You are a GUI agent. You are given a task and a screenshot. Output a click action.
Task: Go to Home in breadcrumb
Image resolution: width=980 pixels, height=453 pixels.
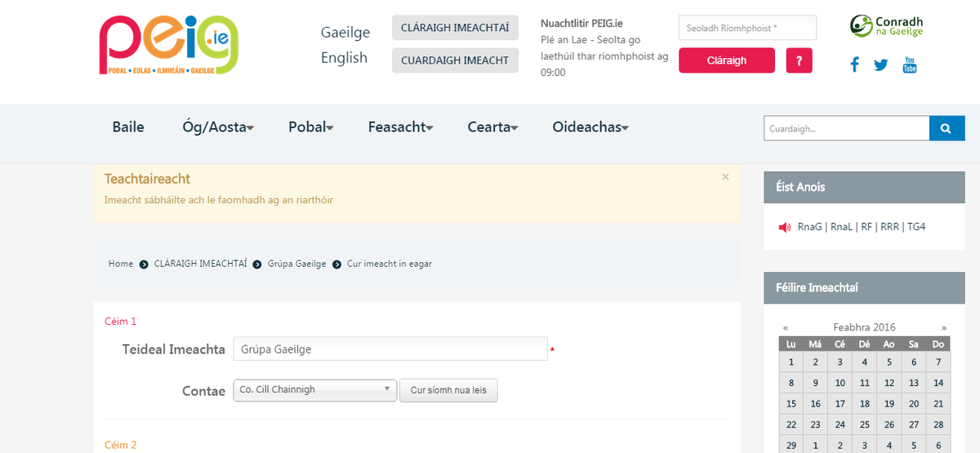121,264
